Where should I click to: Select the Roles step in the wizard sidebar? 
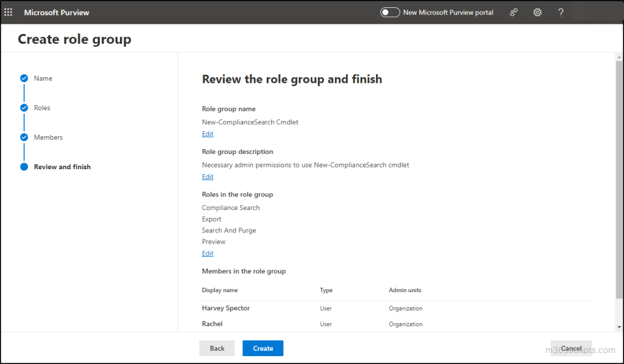coord(43,108)
